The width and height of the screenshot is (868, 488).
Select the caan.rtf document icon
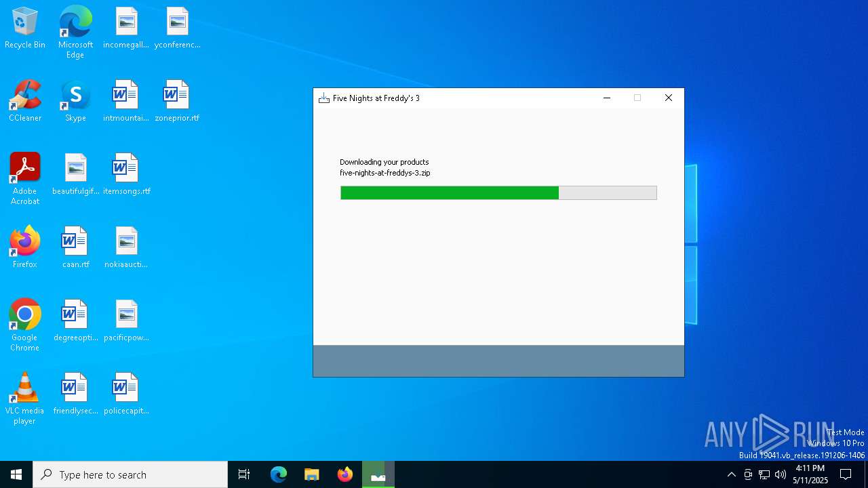pyautogui.click(x=75, y=248)
